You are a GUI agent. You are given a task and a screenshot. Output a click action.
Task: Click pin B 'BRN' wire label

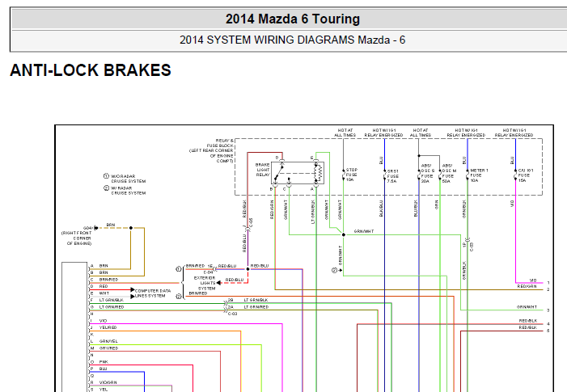pyautogui.click(x=104, y=272)
